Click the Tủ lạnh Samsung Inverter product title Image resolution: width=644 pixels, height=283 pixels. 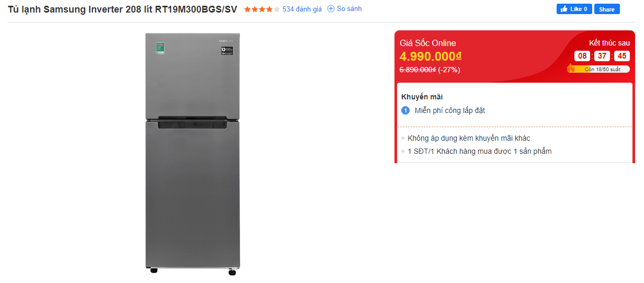coord(122,9)
